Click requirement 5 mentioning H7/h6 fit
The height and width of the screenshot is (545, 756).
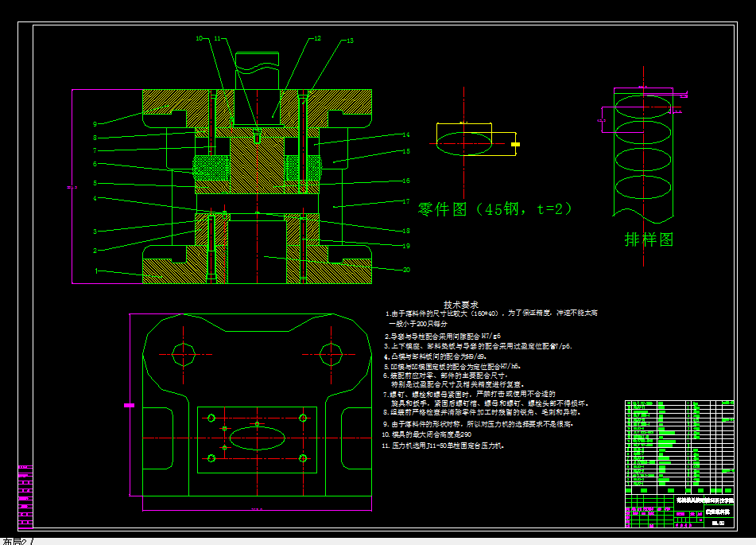(x=452, y=367)
